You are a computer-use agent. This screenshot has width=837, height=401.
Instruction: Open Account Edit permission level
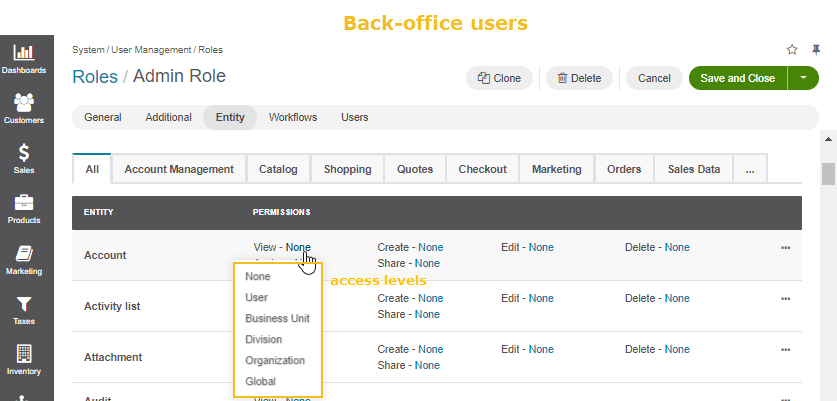point(541,247)
